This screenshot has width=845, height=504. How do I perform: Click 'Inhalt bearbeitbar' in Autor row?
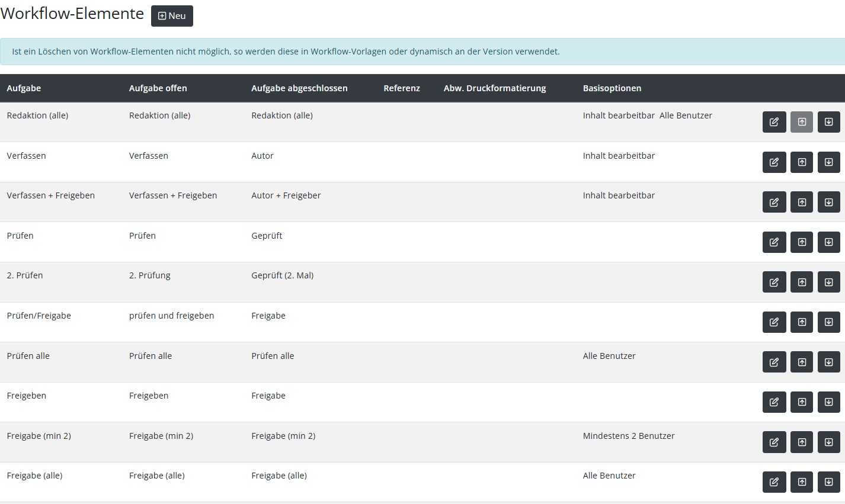[x=619, y=156]
